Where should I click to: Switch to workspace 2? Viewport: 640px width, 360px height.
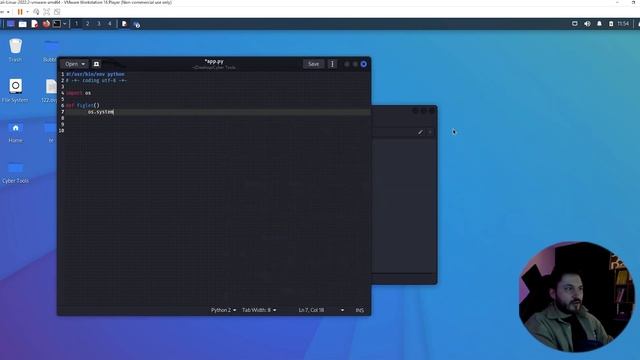coord(87,24)
